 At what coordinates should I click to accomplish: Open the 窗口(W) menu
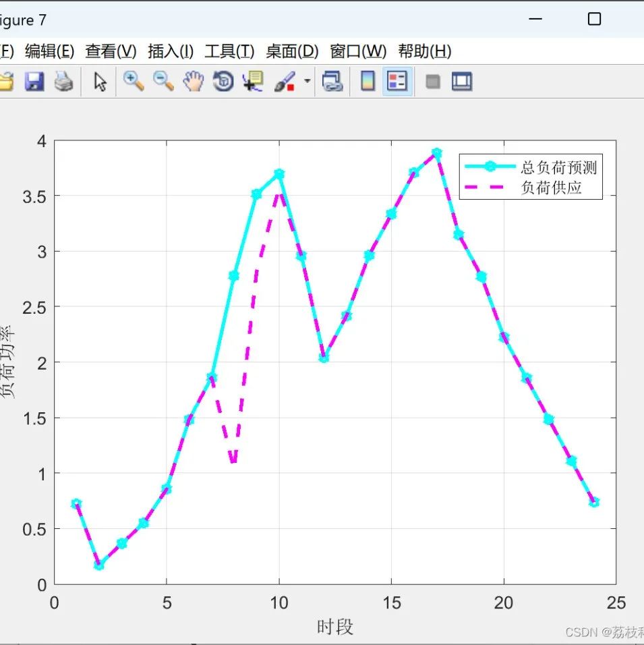pyautogui.click(x=358, y=51)
